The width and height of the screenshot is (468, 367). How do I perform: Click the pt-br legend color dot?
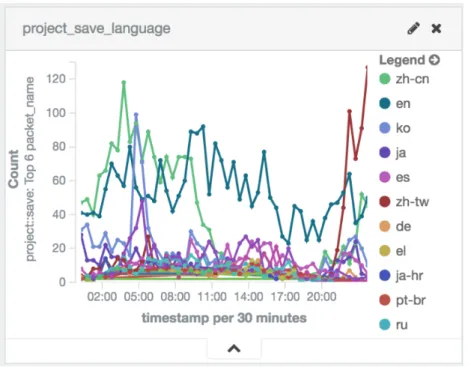pyautogui.click(x=385, y=300)
